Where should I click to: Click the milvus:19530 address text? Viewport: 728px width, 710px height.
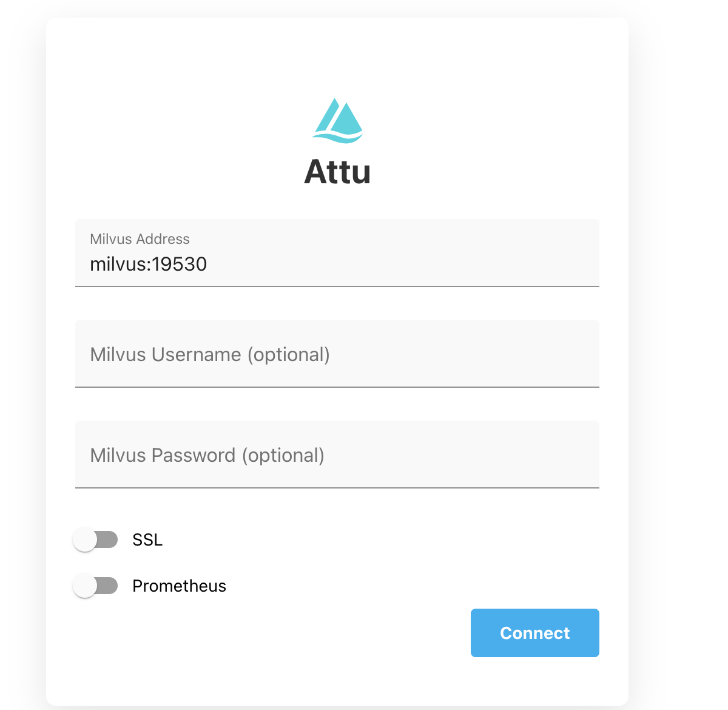(x=148, y=264)
